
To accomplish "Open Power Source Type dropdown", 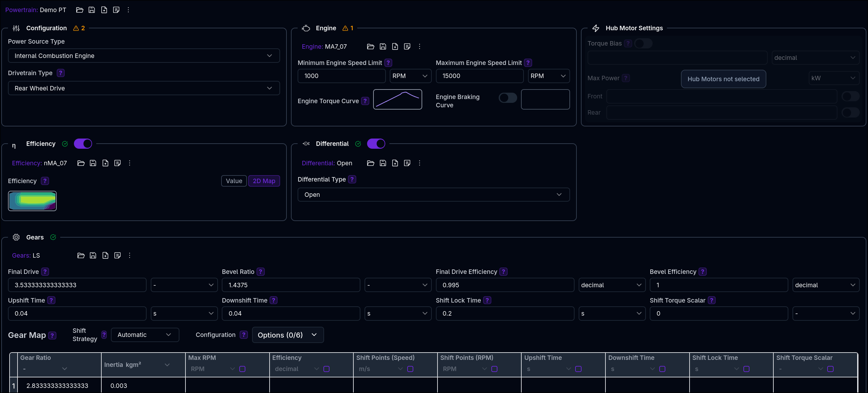I will point(144,55).
